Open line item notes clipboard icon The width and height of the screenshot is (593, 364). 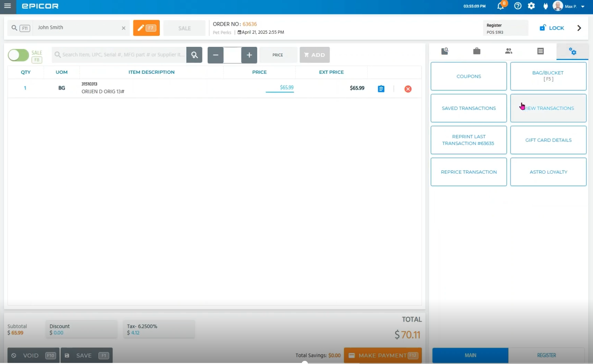[381, 89]
